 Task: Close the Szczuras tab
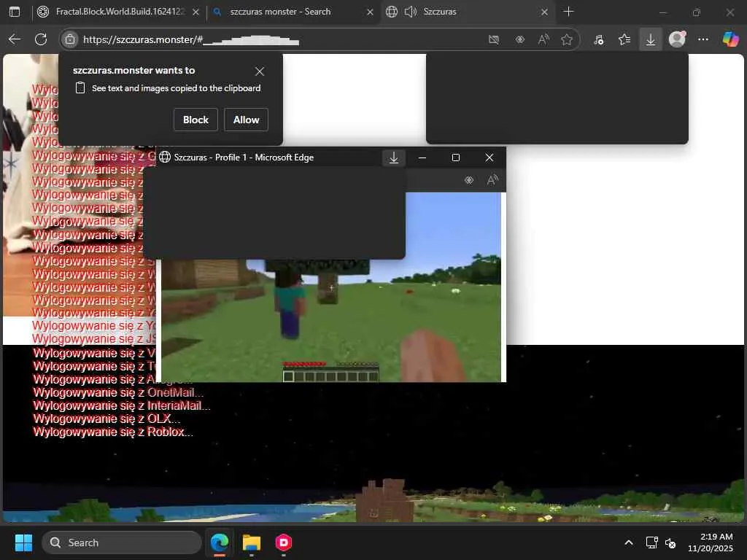(x=544, y=12)
